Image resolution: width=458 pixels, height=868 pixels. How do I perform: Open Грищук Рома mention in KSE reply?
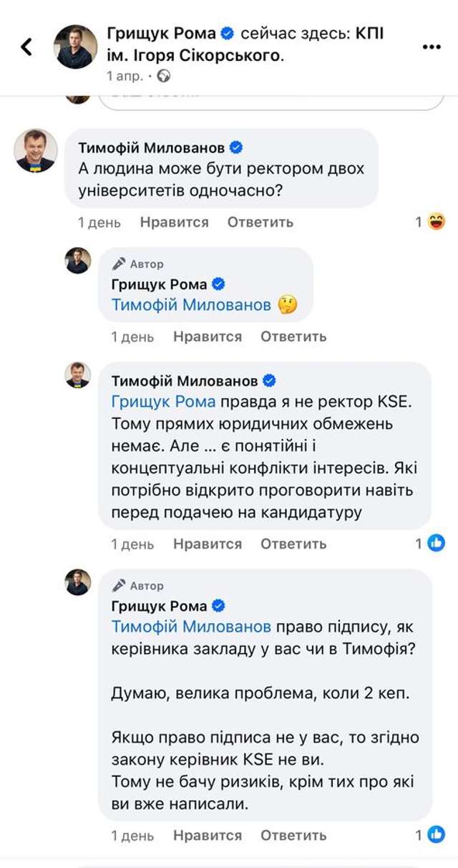pos(163,402)
